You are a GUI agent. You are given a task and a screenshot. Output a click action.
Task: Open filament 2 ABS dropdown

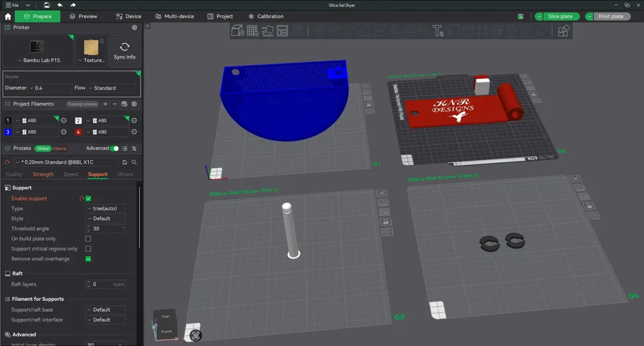point(107,120)
